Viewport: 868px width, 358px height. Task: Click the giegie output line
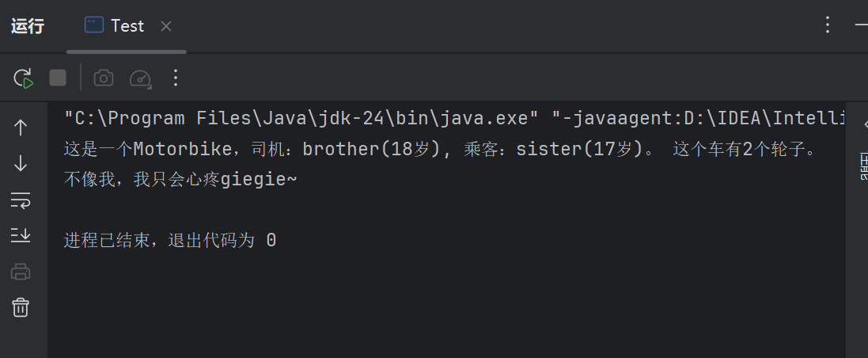(180, 180)
